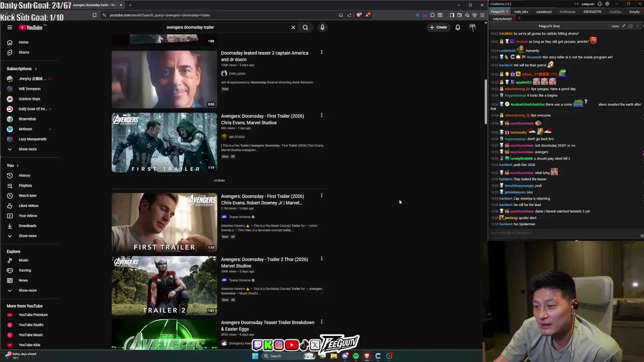
Task: Open Teaser Universe channel under Thor trailer
Action: point(239,280)
